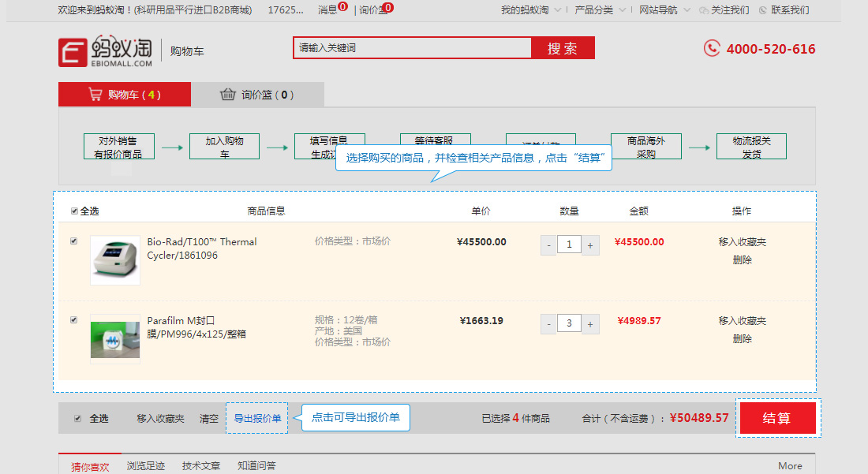Toggle the top 全选 select-all checkbox
Viewport: 868px width, 474px height.
pyautogui.click(x=74, y=211)
